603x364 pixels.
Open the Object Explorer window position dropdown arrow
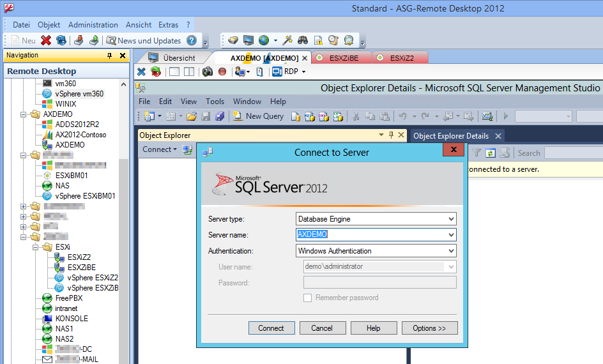[381, 135]
